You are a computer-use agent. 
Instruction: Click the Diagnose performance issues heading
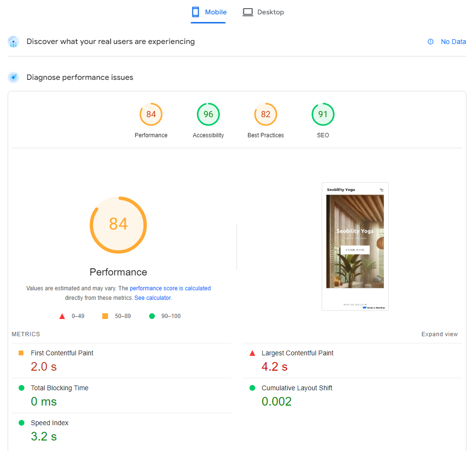tap(80, 77)
